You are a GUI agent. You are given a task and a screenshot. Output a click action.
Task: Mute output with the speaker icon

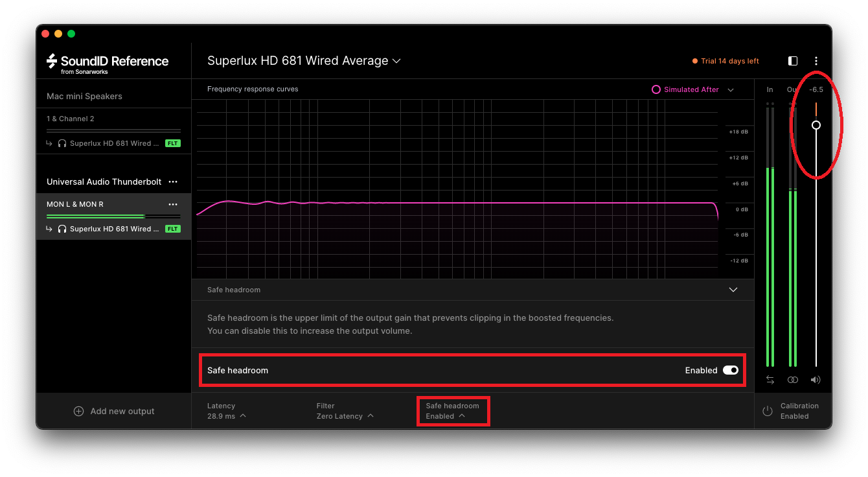(x=816, y=380)
